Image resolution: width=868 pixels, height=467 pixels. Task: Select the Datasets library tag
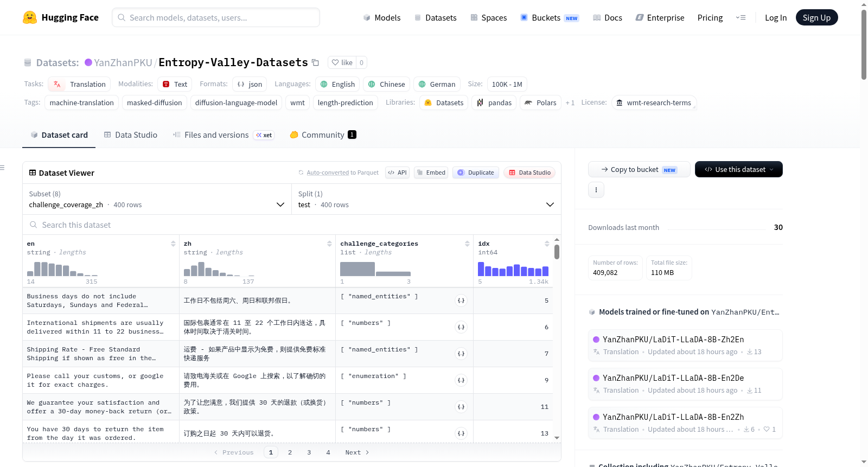444,103
